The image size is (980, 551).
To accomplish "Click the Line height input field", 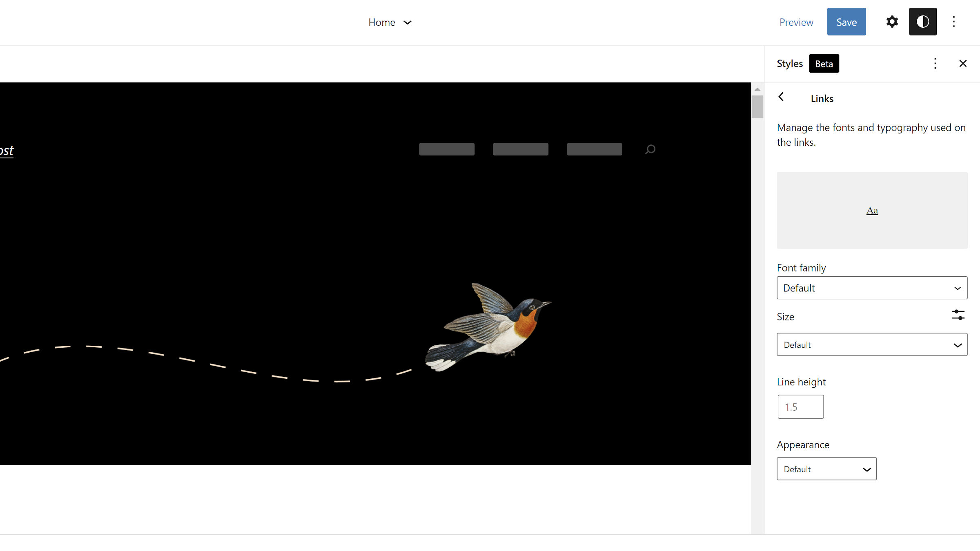I will 800,407.
